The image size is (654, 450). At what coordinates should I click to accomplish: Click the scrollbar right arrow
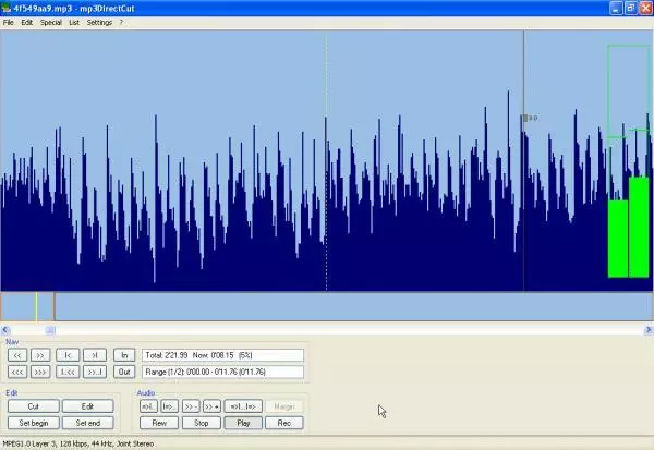pos(648,330)
